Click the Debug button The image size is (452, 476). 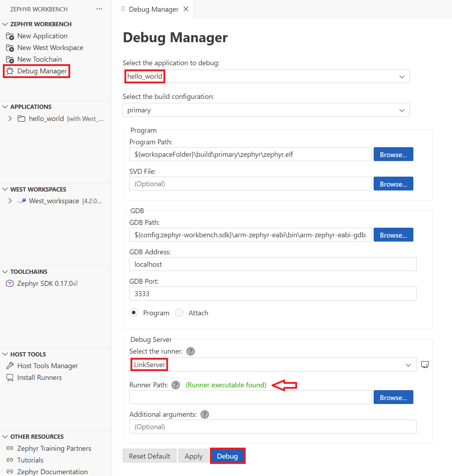point(228,456)
